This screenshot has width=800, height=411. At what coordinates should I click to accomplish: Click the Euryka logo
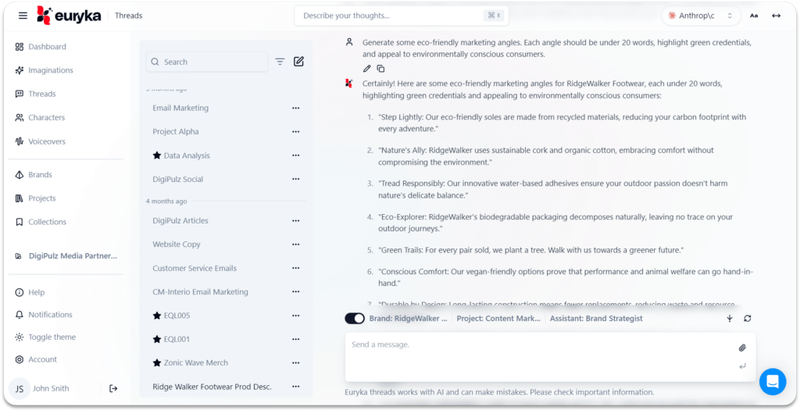69,15
